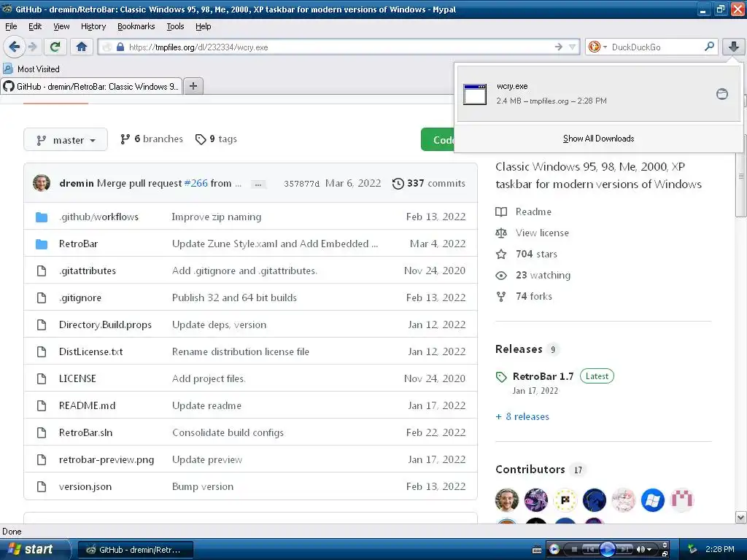
Task: Click the wcry.exe download file icon
Action: pos(475,94)
